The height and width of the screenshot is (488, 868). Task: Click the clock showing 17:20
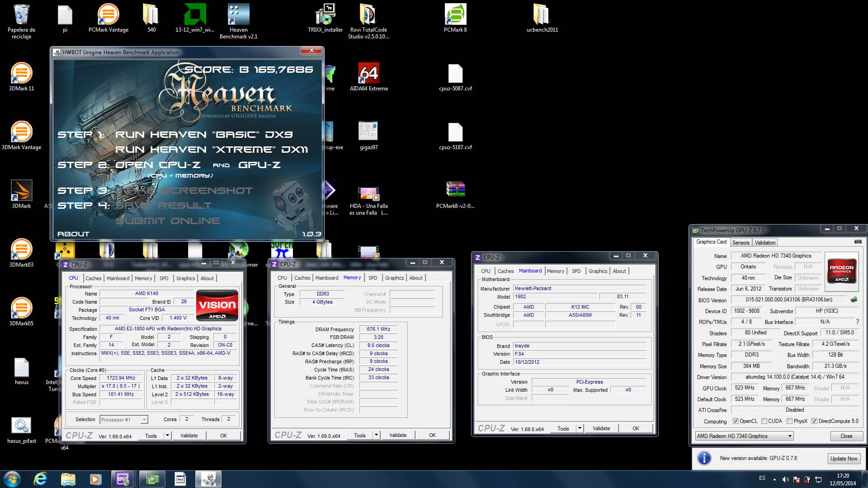(x=843, y=476)
